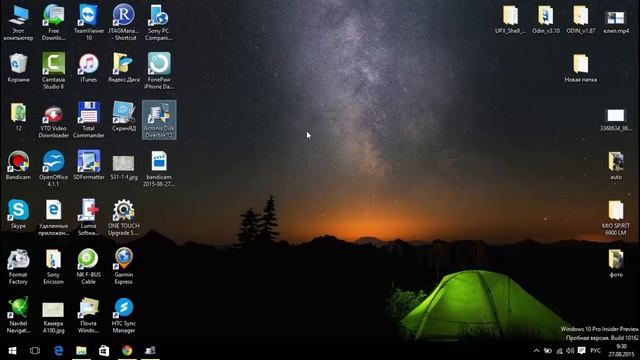The width and height of the screenshot is (640, 360).
Task: Launch Microsoft Edge from the taskbar
Action: [x=58, y=351]
